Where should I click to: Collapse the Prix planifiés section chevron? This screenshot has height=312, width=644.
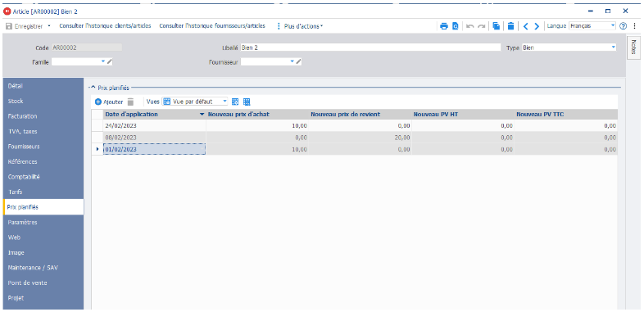pyautogui.click(x=93, y=88)
